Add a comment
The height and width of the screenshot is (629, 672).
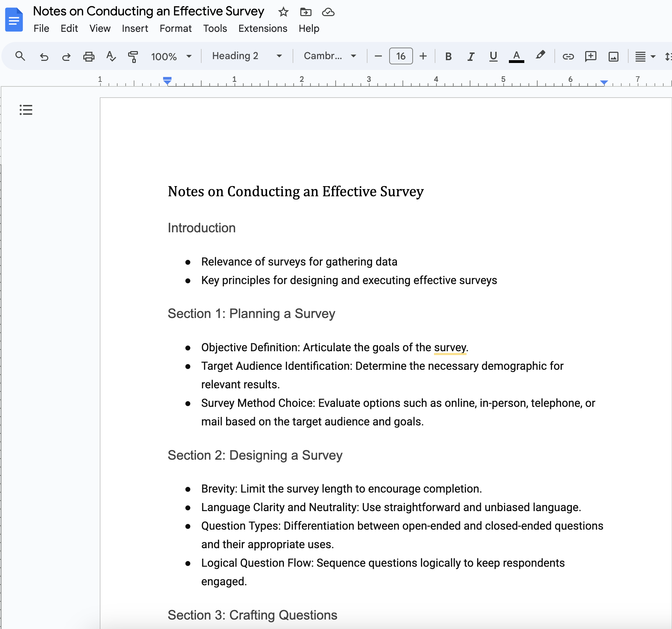coord(590,56)
